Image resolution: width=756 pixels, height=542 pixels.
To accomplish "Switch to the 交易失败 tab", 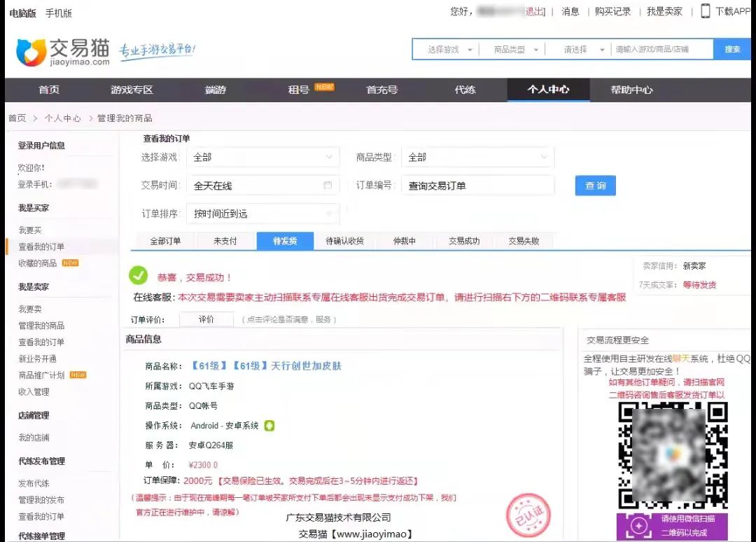I will 524,241.
